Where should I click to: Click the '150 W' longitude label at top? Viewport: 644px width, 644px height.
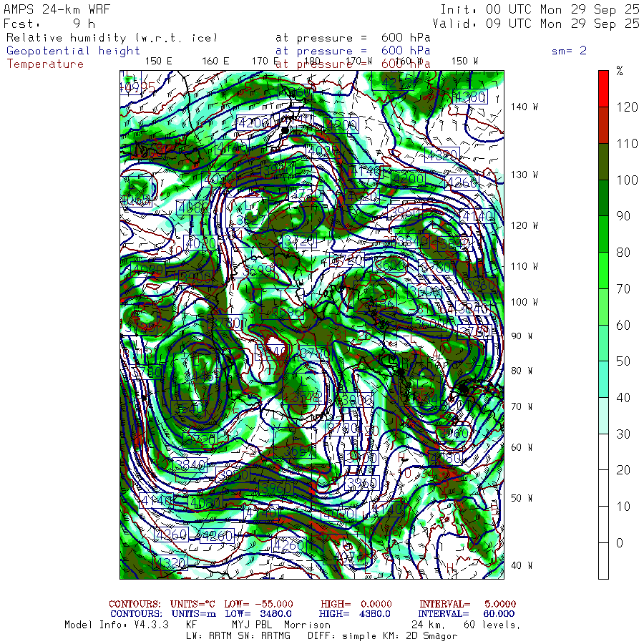click(464, 61)
